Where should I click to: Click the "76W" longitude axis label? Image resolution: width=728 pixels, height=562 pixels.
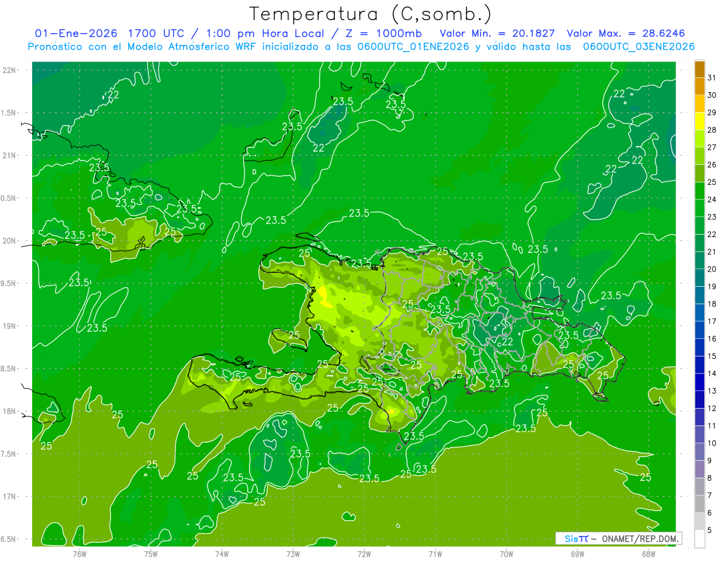point(79,554)
